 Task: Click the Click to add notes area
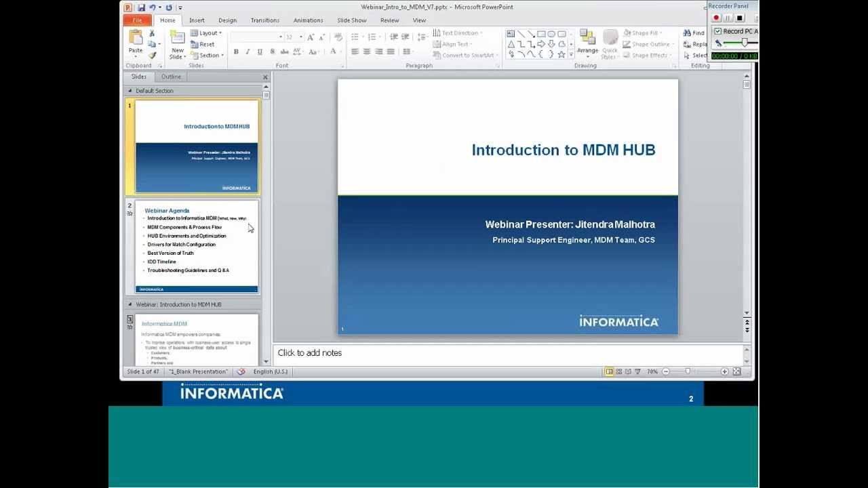tap(509, 353)
